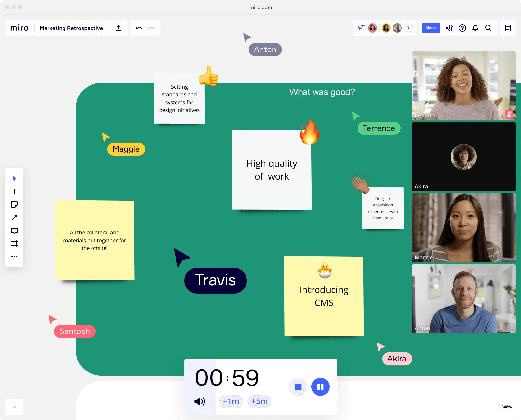
Task: Pause the countdown timer
Action: point(320,387)
